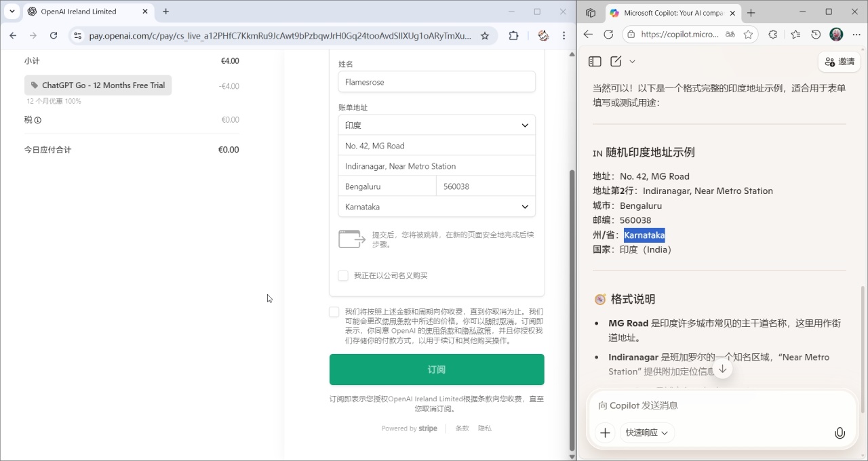Click the 姓名 field containing Flamesrose

(437, 82)
